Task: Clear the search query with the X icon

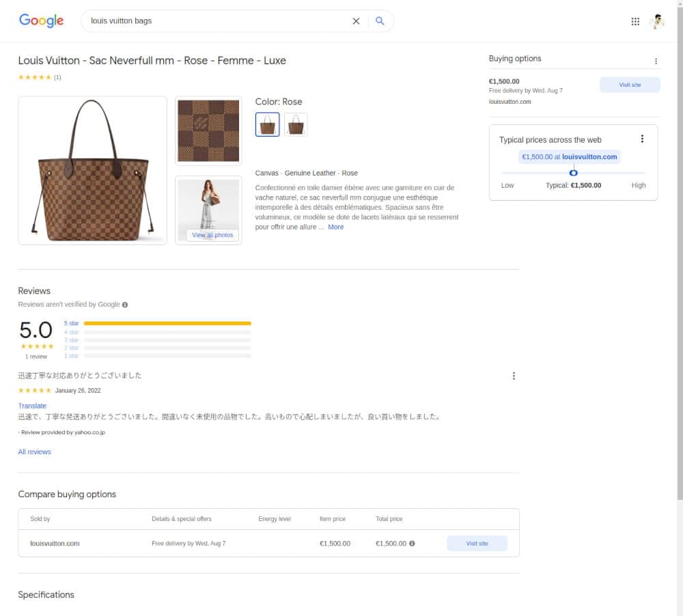Action: pos(356,20)
